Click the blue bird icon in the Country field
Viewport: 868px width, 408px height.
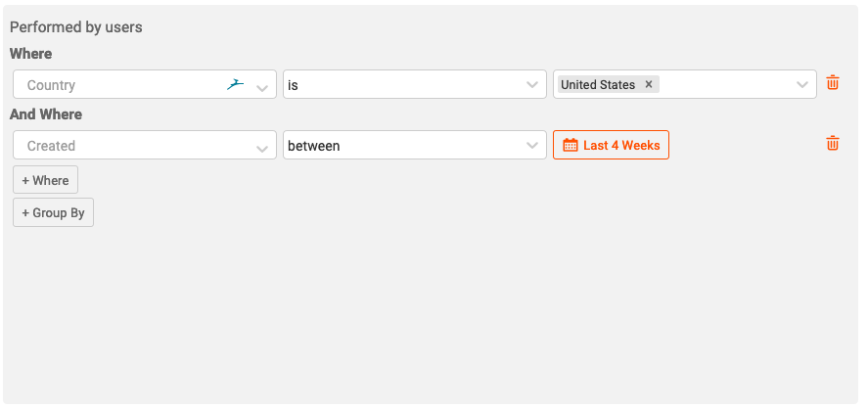coord(236,85)
